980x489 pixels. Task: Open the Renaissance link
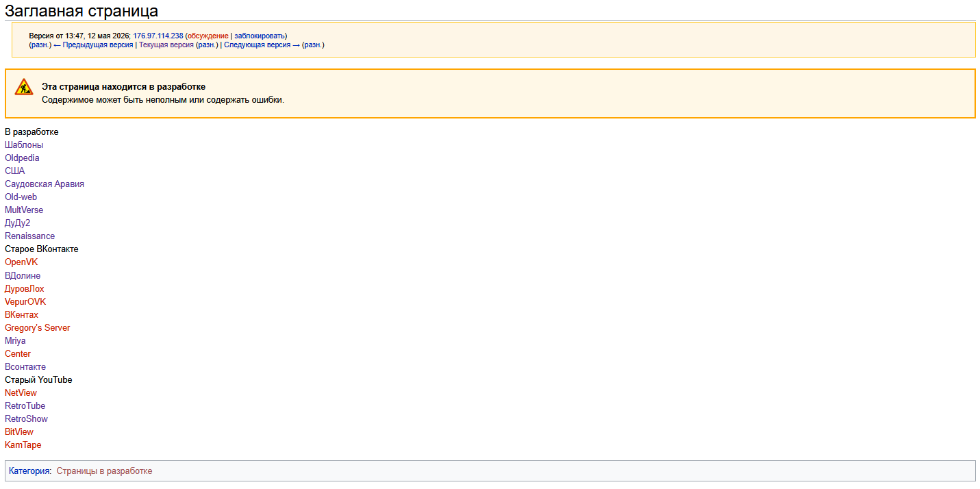[29, 236]
